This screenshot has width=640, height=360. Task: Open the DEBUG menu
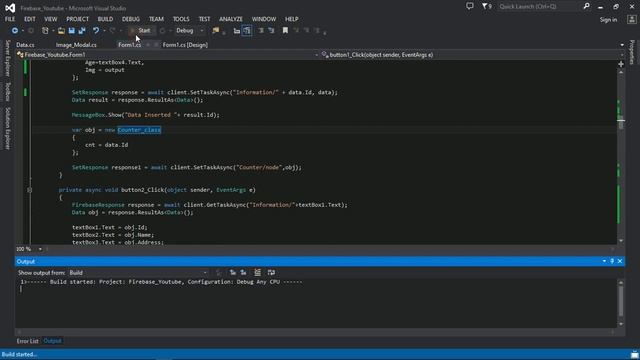[x=131, y=19]
